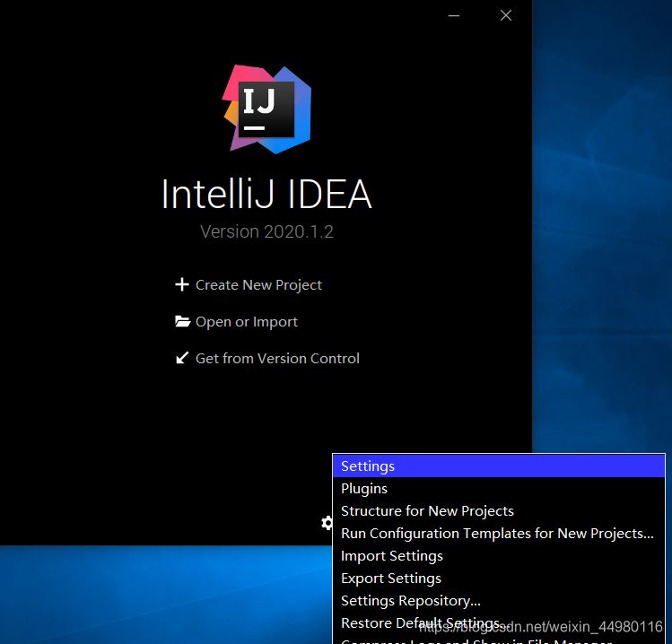Choose Export Settings menu entry
The height and width of the screenshot is (644, 672).
point(499,578)
